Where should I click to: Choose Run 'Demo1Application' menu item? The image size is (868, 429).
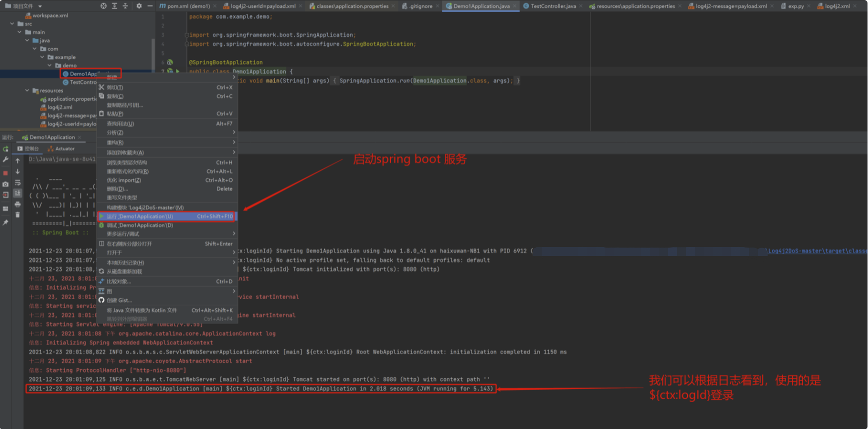[x=166, y=216]
